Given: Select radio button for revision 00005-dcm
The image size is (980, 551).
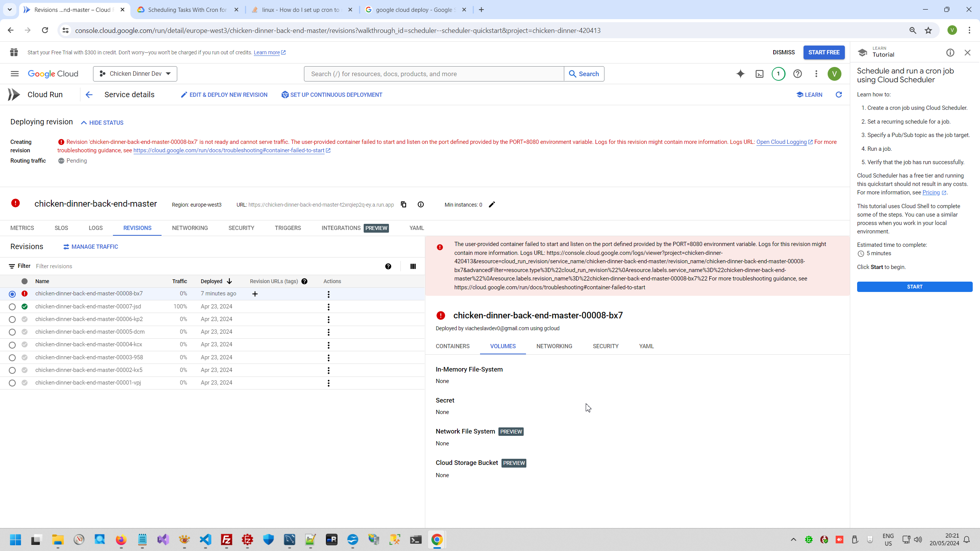Looking at the screenshot, I should point(12,332).
